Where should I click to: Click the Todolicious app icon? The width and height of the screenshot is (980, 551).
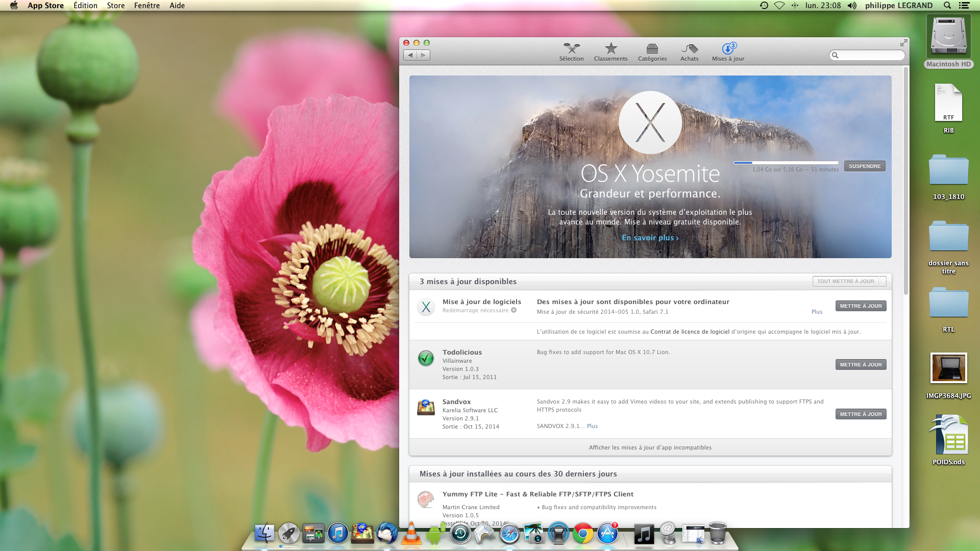(426, 358)
